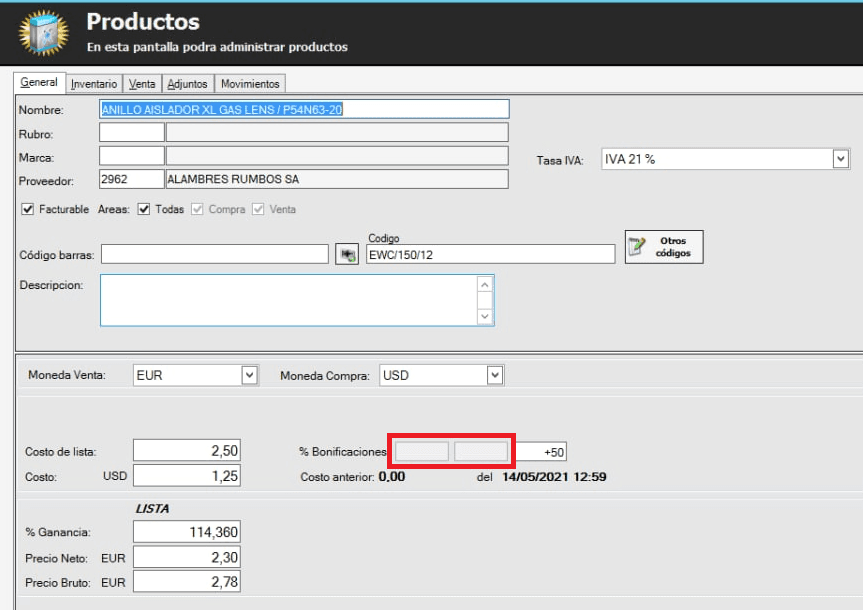The image size is (863, 610).
Task: Click the % Ganancia input field
Action: pos(186,533)
